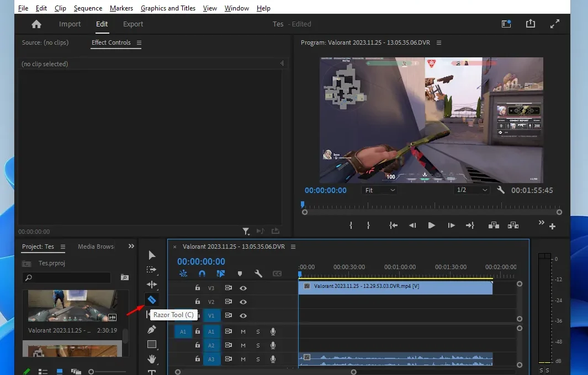
Task: Switch Project panel to Icon view
Action: click(59, 372)
